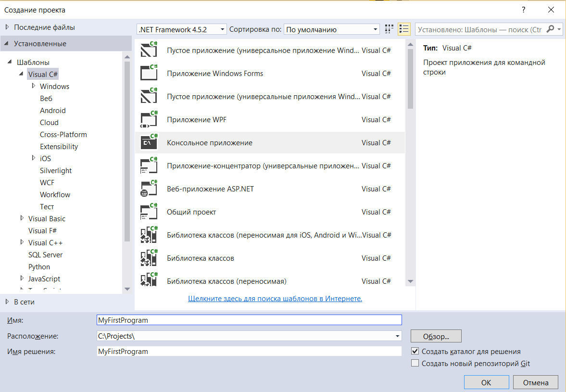The width and height of the screenshot is (566, 392).
Task: Click the WPF application template icon
Action: pos(149,119)
